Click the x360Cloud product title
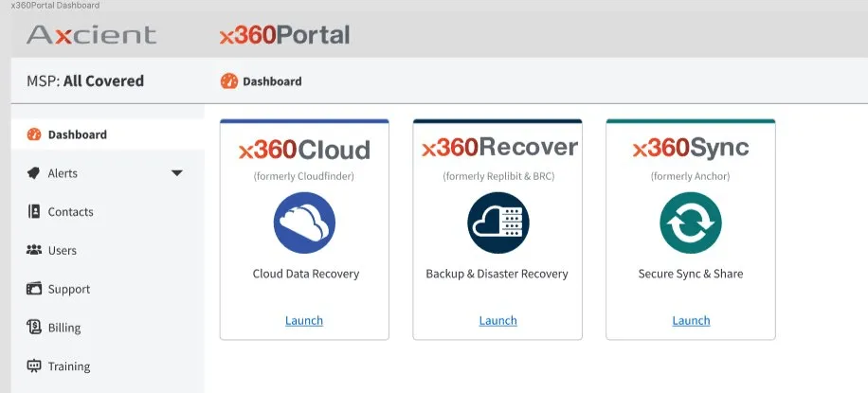The width and height of the screenshot is (868, 393). 304,150
